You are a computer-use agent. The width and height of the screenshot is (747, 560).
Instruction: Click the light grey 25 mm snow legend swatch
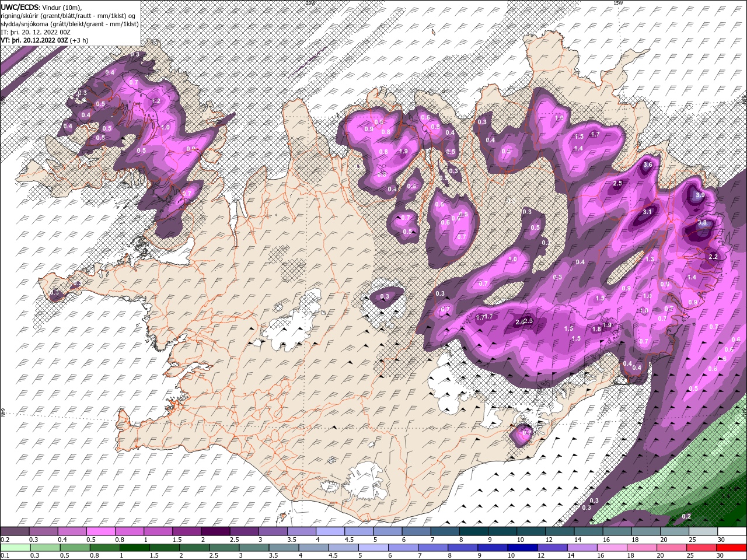point(704,531)
